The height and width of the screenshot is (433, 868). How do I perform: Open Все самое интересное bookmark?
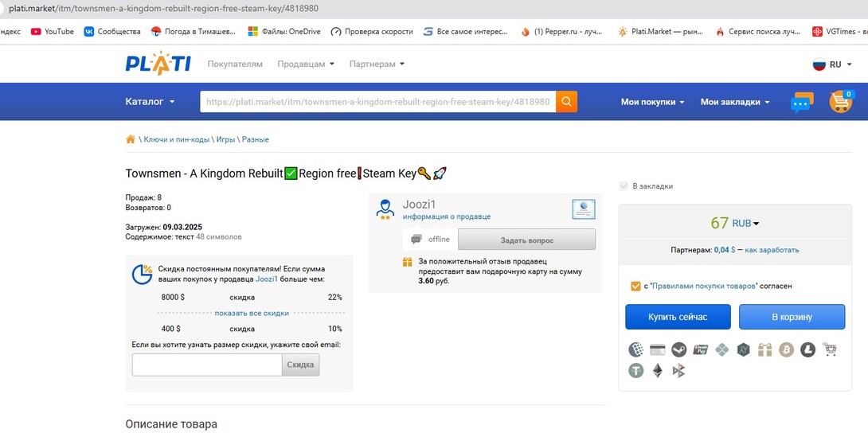466,32
